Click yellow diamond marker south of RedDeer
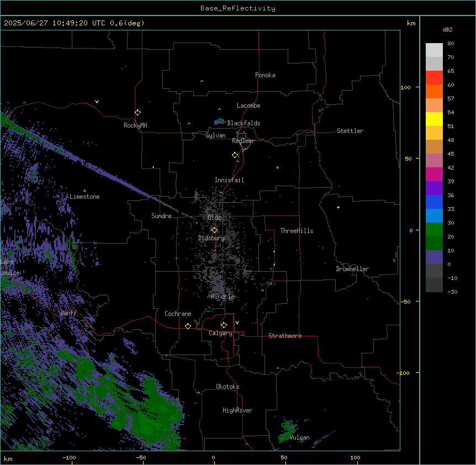476x465 pixels. pos(235,155)
